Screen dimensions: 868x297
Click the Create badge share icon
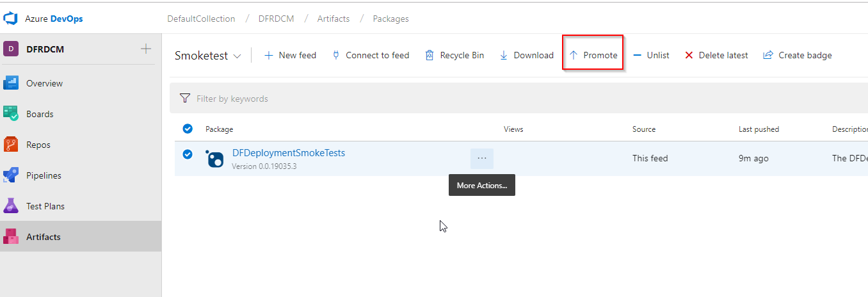coord(768,56)
